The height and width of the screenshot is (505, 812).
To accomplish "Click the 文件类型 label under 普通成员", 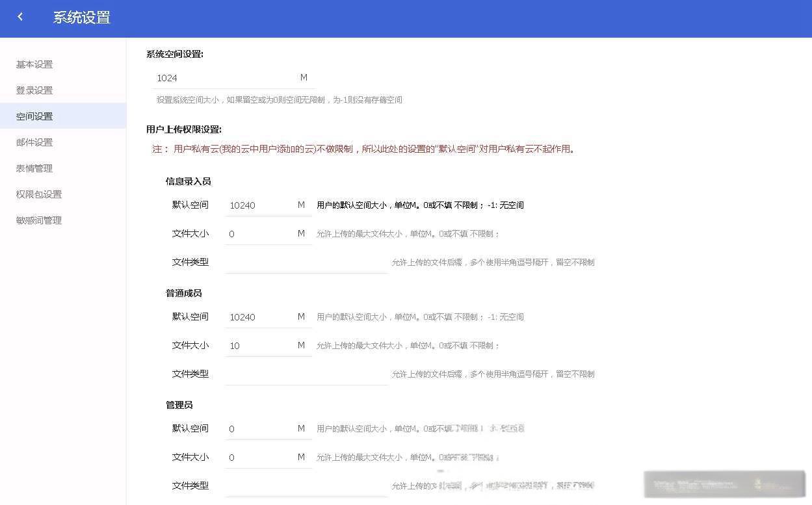I will coord(190,374).
